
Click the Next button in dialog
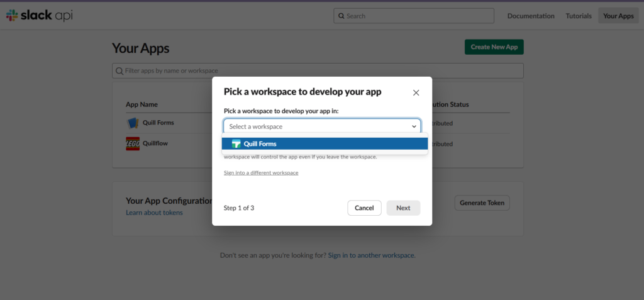point(403,208)
